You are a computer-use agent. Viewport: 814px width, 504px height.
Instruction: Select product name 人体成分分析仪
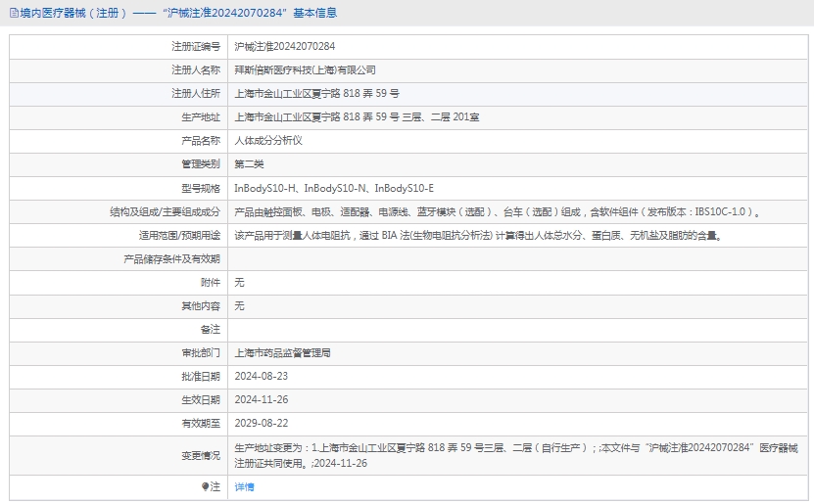(268, 140)
